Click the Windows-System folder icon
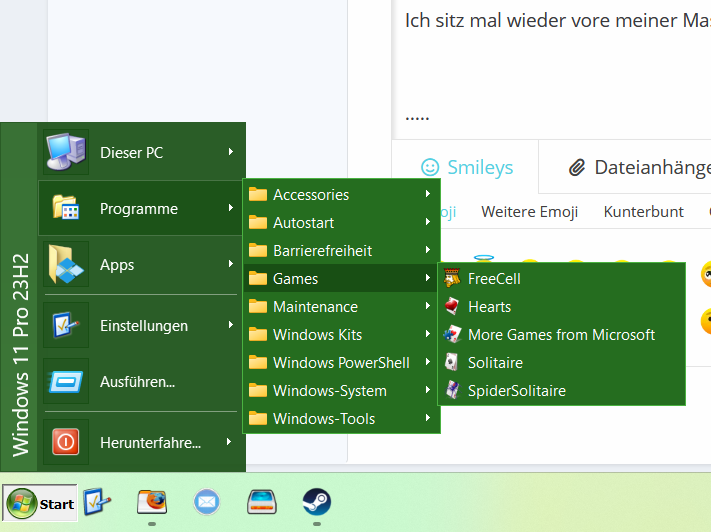 click(258, 390)
